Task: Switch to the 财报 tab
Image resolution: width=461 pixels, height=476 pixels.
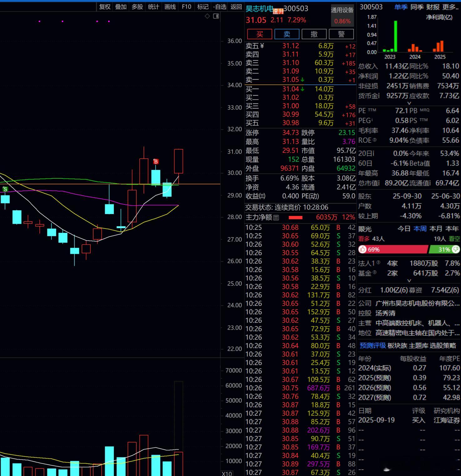Action: [433, 7]
